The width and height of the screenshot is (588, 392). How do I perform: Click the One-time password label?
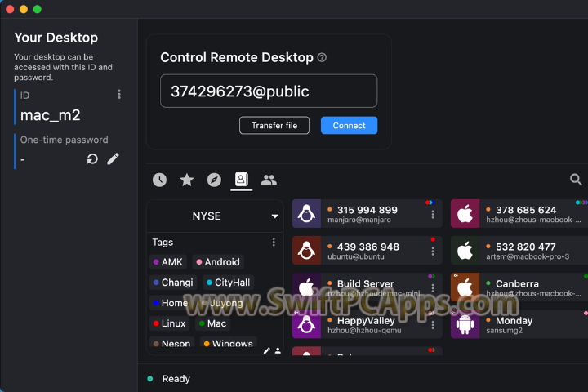coord(65,140)
